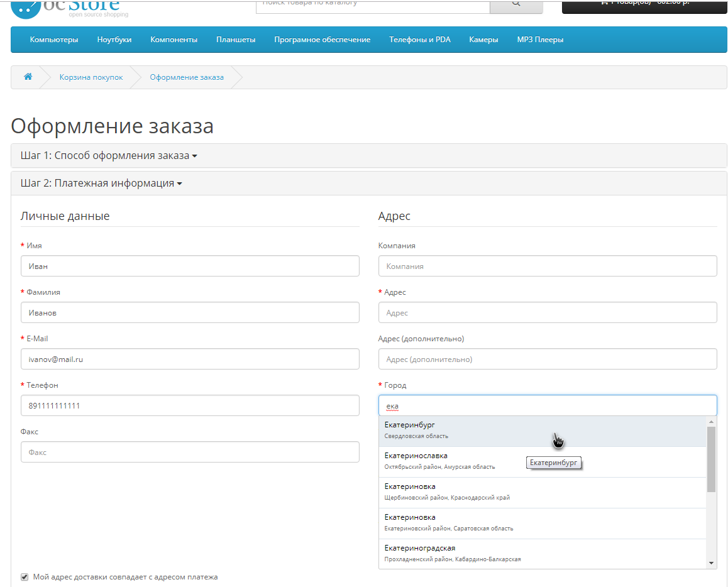Image resolution: width=728 pixels, height=587 pixels.
Task: Click into the 'Факс' input field
Action: [190, 451]
